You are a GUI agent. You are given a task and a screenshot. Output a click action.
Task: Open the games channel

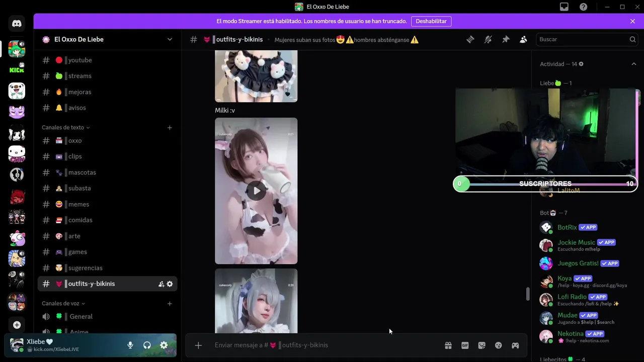pyautogui.click(x=107, y=252)
